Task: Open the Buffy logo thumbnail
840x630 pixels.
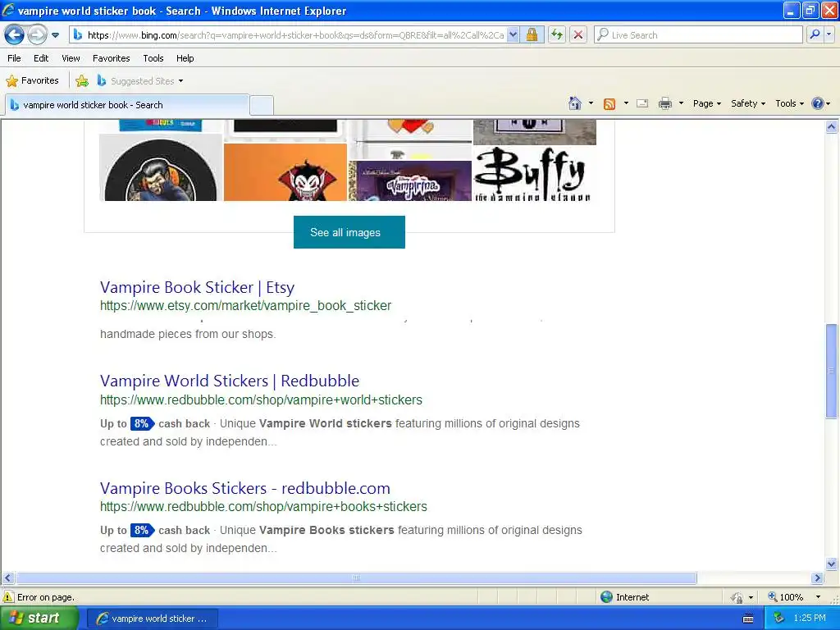Action: coord(535,174)
